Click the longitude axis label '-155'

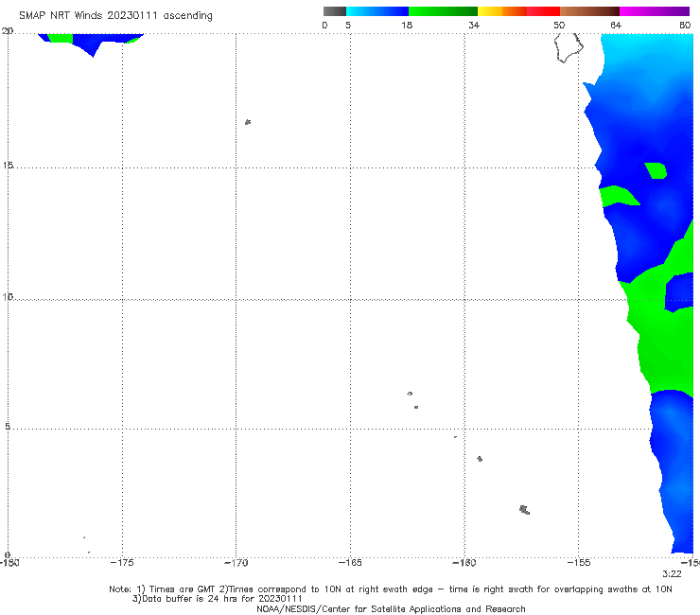point(579,563)
